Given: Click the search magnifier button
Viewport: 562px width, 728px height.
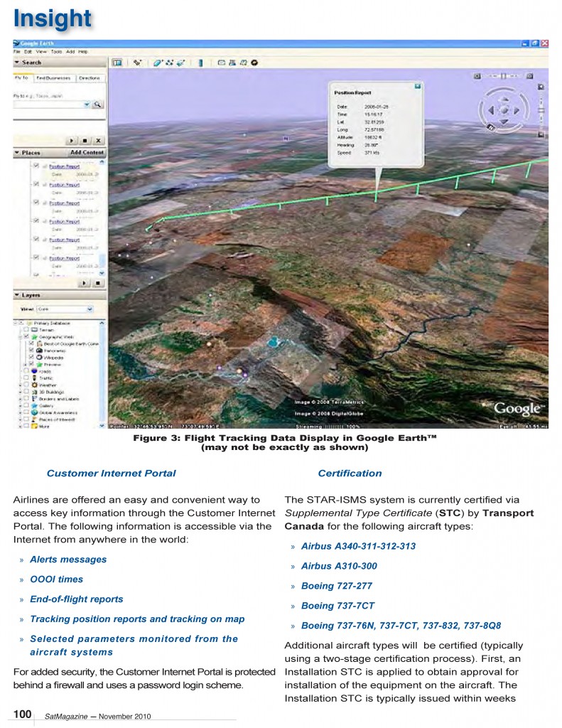Looking at the screenshot, I should (x=97, y=105).
